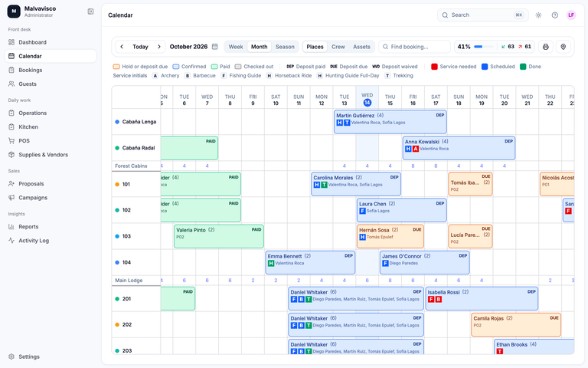Open Proposals under Sales

(51, 184)
